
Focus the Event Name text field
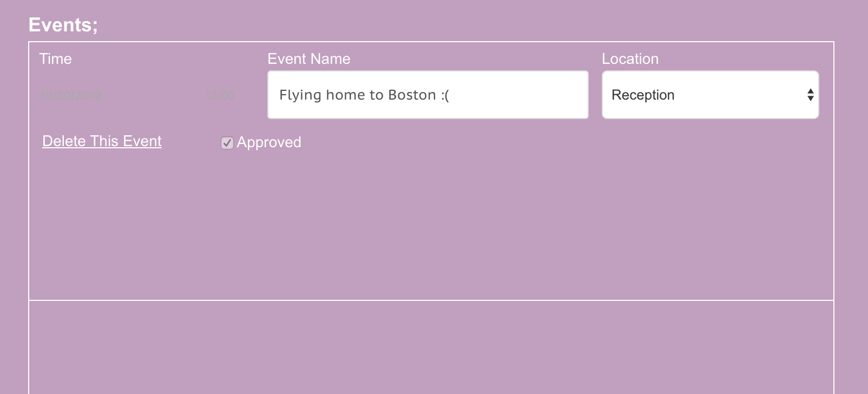pos(428,95)
